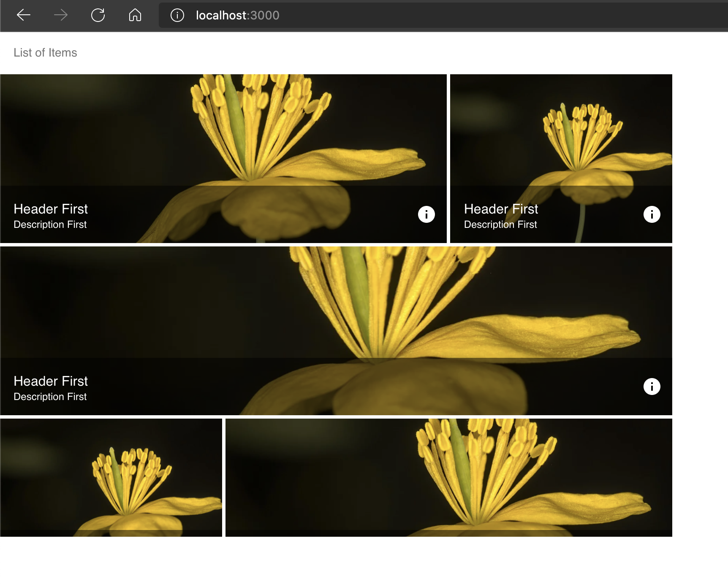
Task: Click Description First text on top-right card
Action: pos(500,224)
